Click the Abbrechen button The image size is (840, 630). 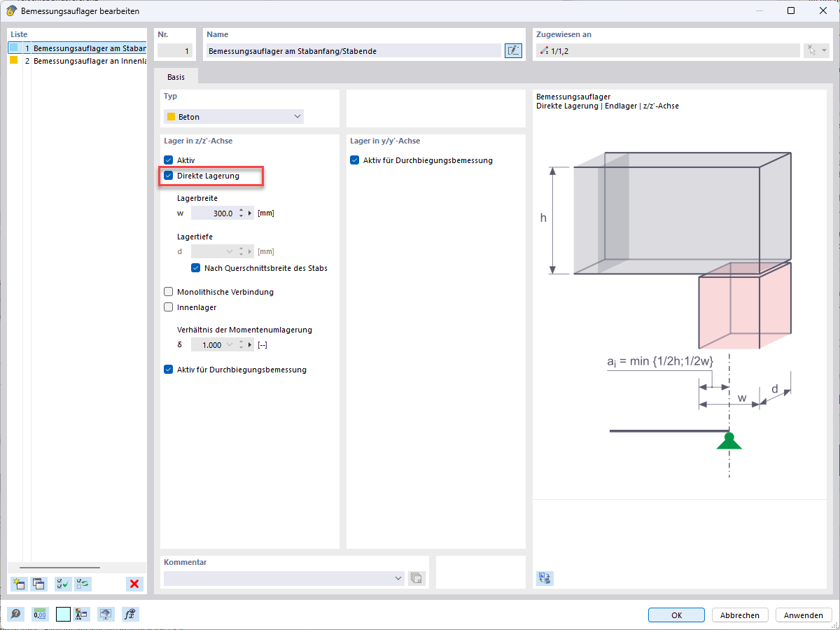(740, 615)
